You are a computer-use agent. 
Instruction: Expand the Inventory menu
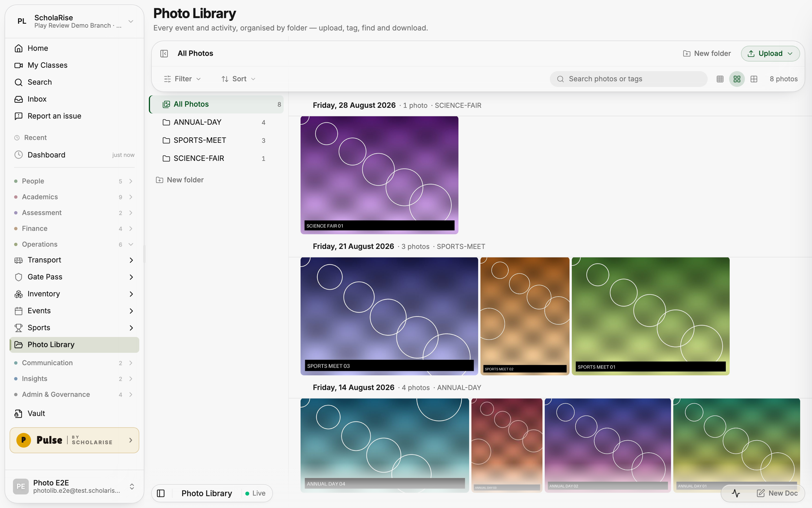(74, 294)
